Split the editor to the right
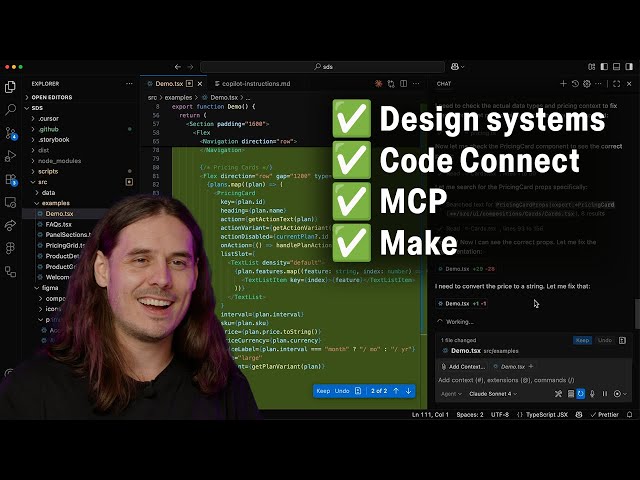This screenshot has width=640, height=480. pos(404,84)
